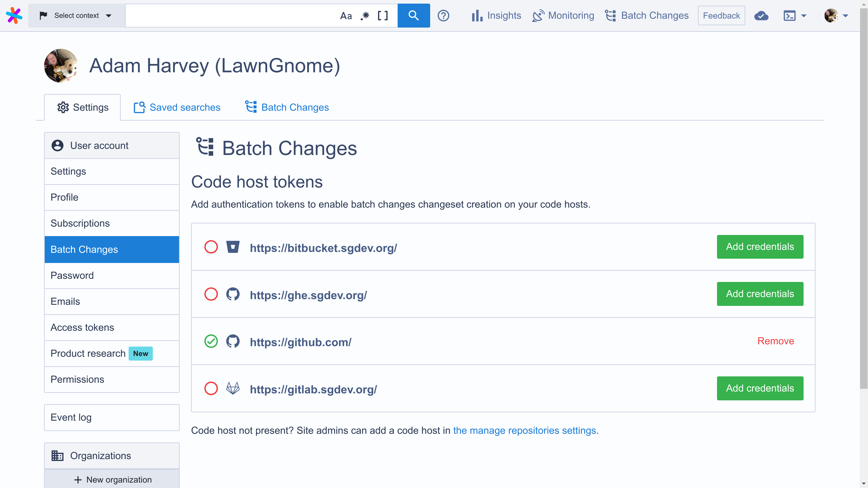Click the Sourcegraph logo icon
The image size is (868, 488).
(14, 16)
